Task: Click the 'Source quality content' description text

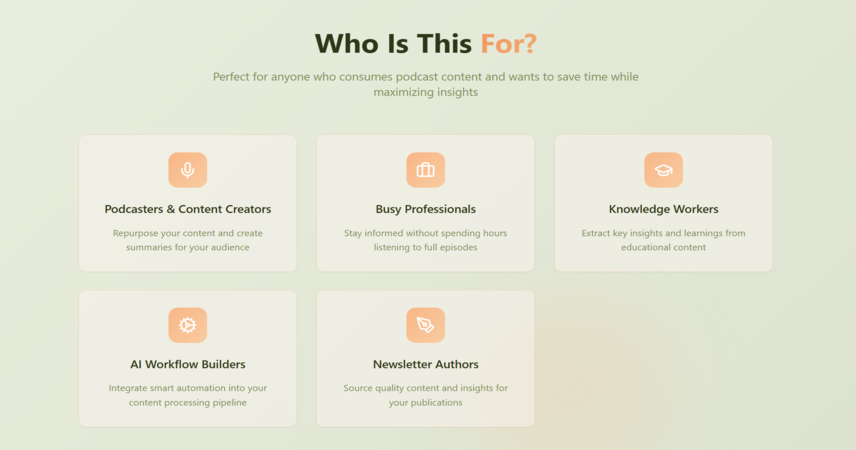Action: click(426, 395)
